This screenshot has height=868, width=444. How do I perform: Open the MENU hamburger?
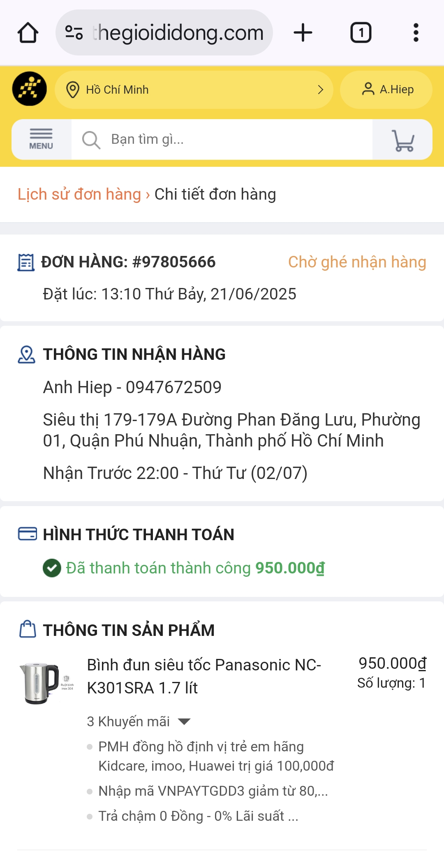[x=41, y=139]
